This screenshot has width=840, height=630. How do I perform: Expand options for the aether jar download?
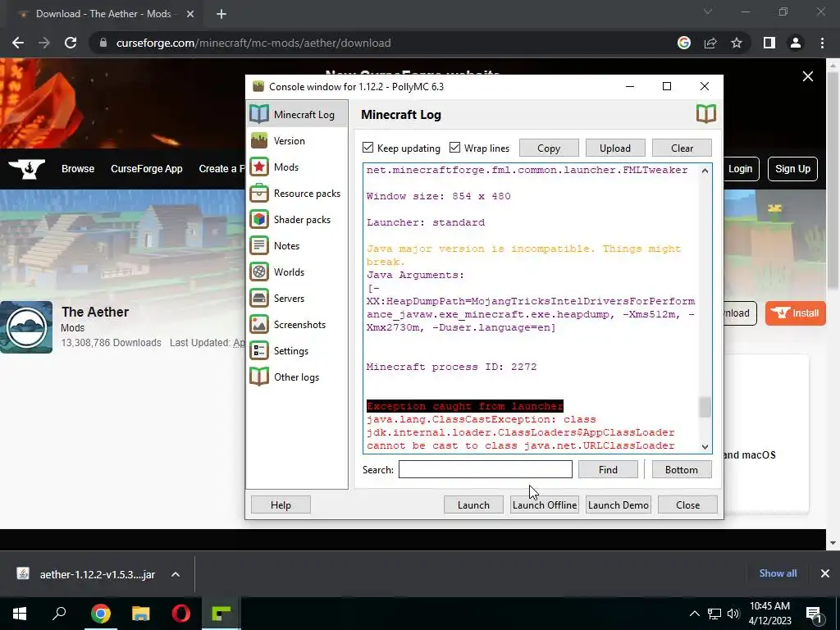(x=176, y=574)
